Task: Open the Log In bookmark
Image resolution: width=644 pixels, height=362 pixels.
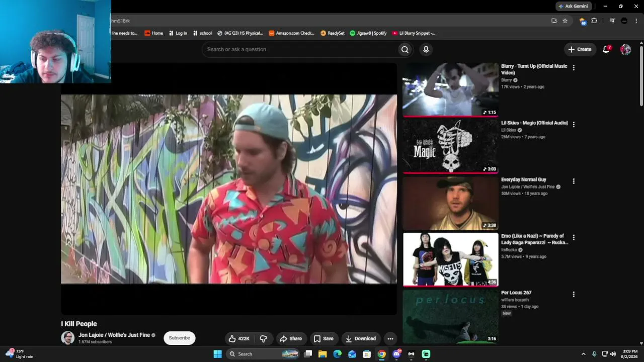Action: coord(178,33)
